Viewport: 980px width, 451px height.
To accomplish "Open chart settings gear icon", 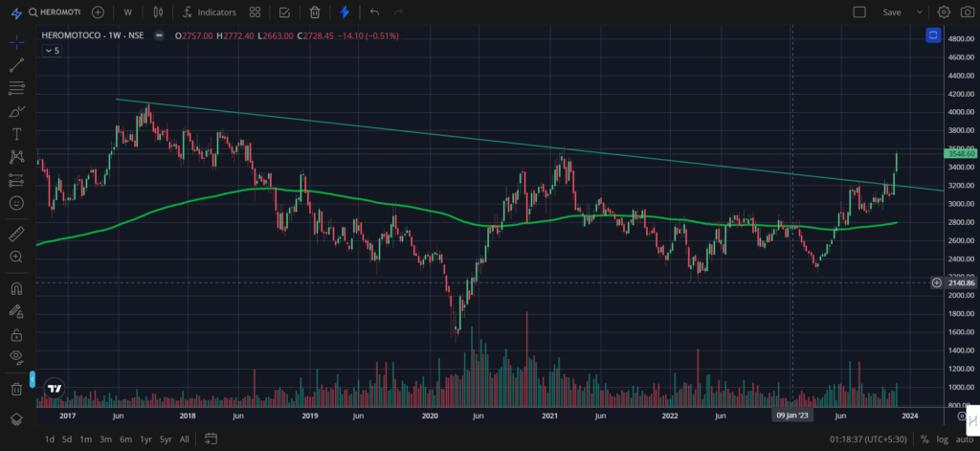I will [944, 11].
